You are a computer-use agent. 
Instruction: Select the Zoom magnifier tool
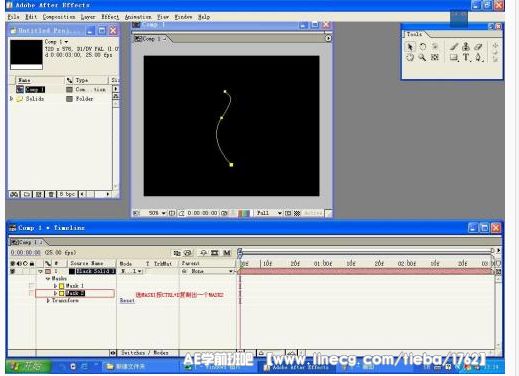click(422, 57)
